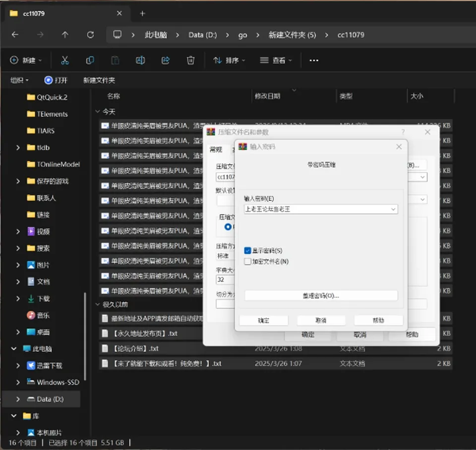Close the password input dialog
476x450 pixels.
[399, 147]
